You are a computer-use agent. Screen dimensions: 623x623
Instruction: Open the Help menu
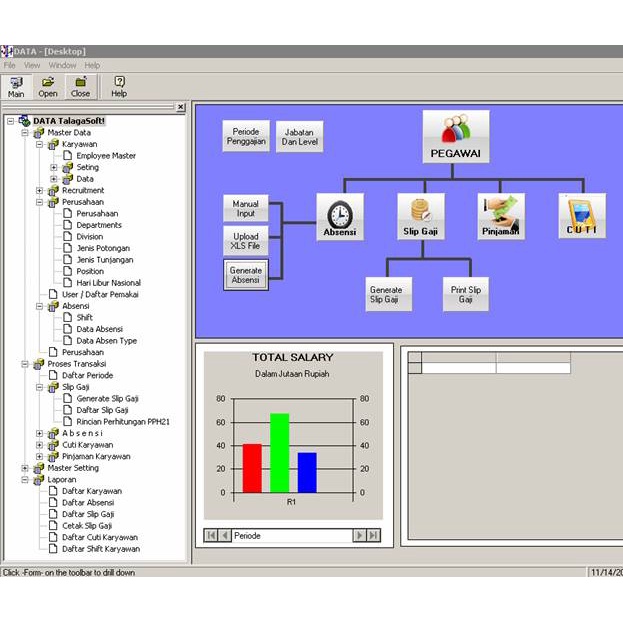click(92, 66)
